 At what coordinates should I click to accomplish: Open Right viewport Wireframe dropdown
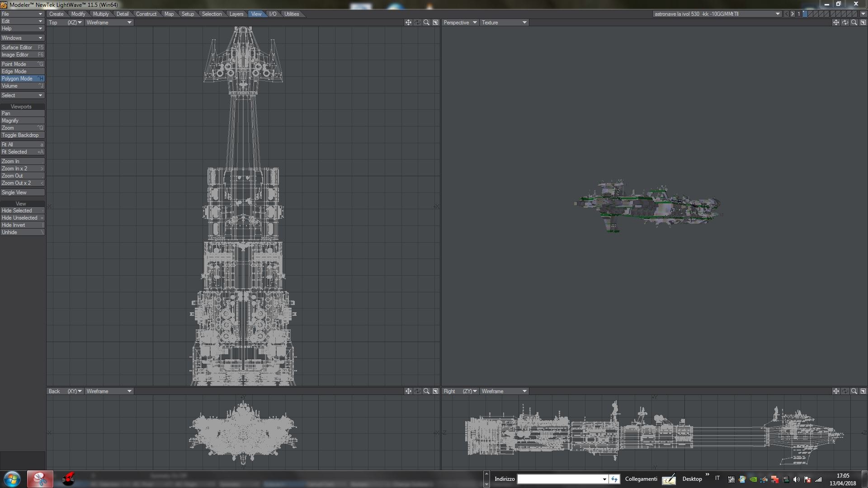click(x=504, y=391)
